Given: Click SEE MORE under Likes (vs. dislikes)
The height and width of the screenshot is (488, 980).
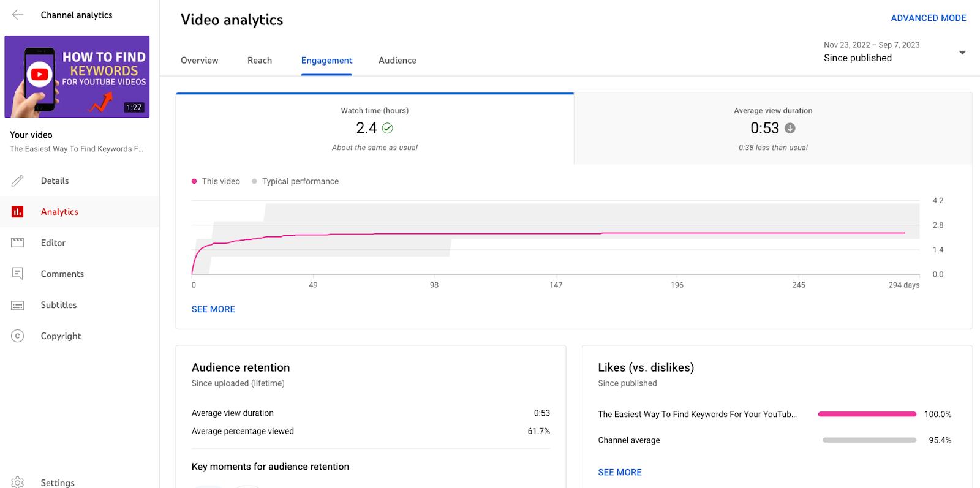Looking at the screenshot, I should (x=620, y=472).
